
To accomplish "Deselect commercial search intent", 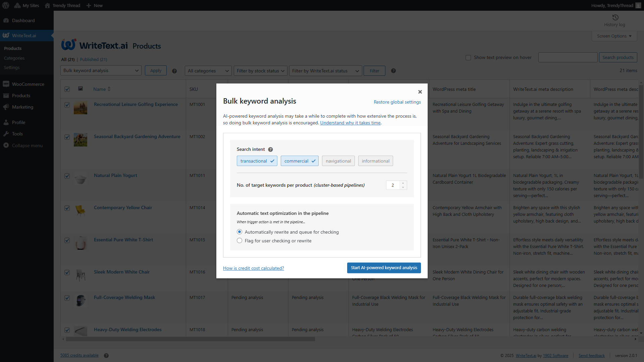I will click(x=300, y=161).
